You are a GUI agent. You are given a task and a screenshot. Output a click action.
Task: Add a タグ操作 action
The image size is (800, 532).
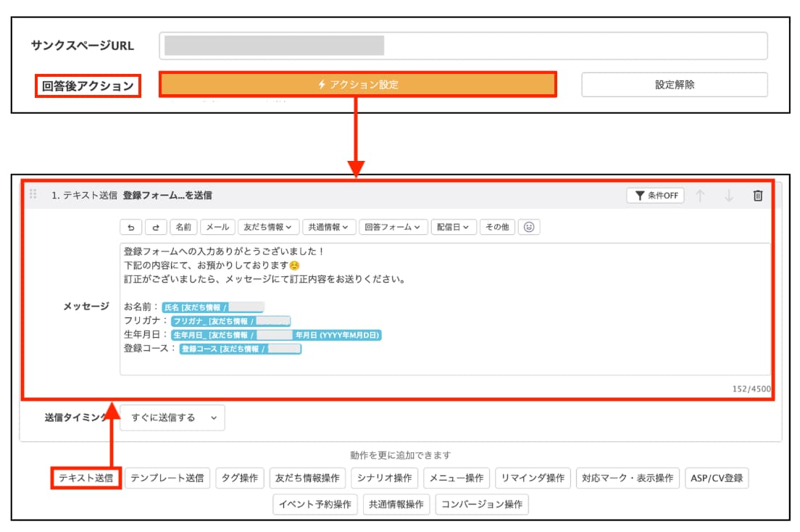pyautogui.click(x=240, y=478)
